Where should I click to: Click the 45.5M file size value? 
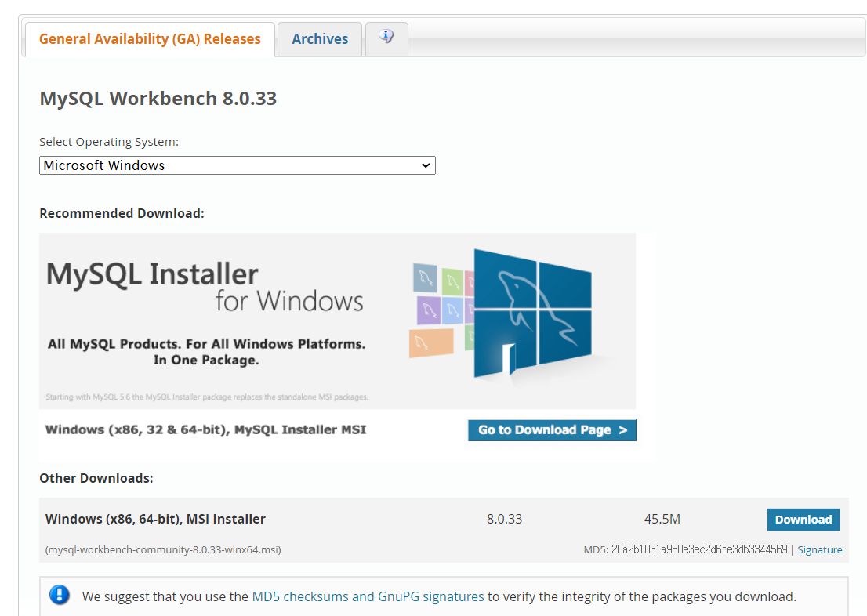(x=662, y=520)
